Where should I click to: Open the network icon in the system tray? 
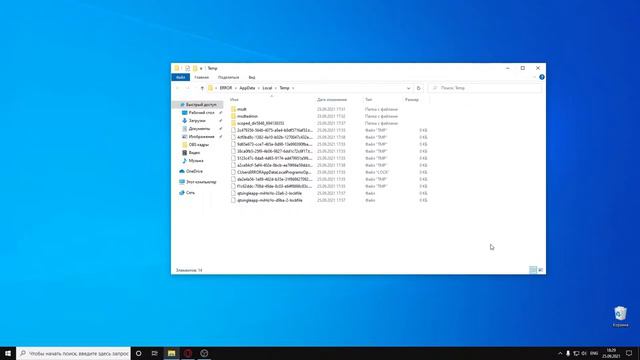(x=576, y=353)
